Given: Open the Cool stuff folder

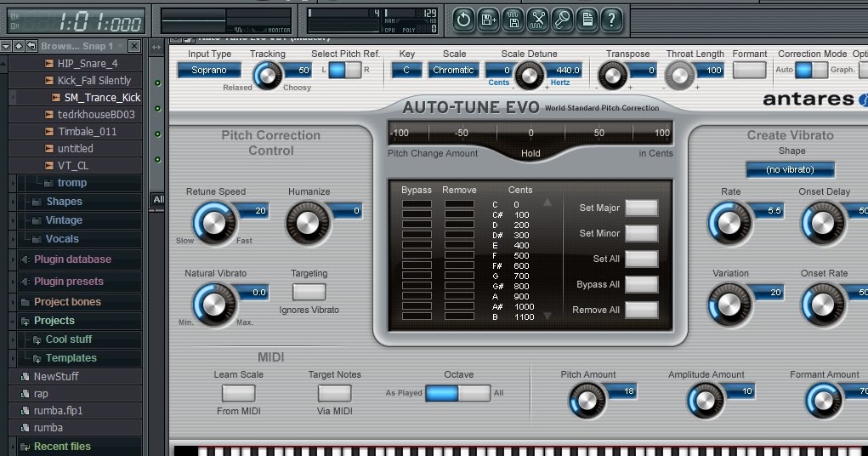Looking at the screenshot, I should coord(69,339).
